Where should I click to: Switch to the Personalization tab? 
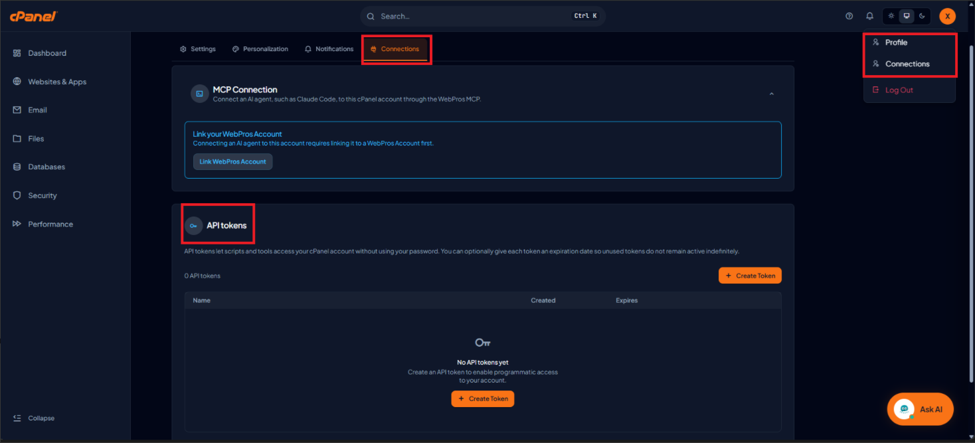260,49
